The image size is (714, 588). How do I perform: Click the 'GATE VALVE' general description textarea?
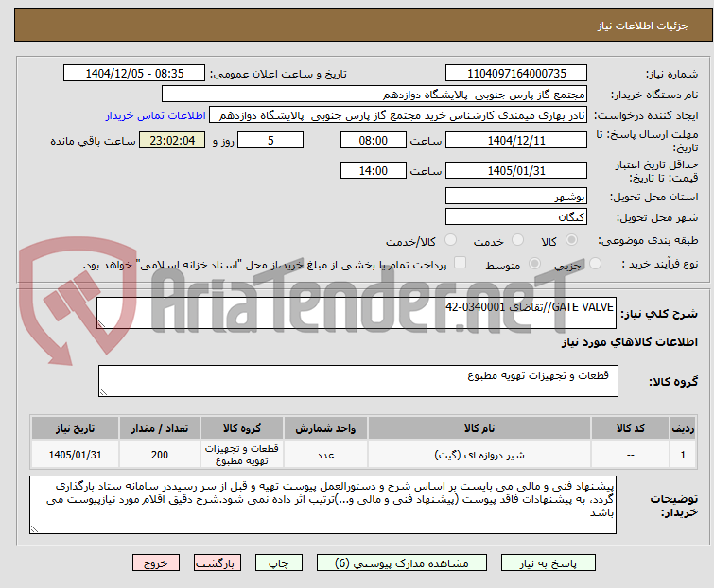(357, 313)
